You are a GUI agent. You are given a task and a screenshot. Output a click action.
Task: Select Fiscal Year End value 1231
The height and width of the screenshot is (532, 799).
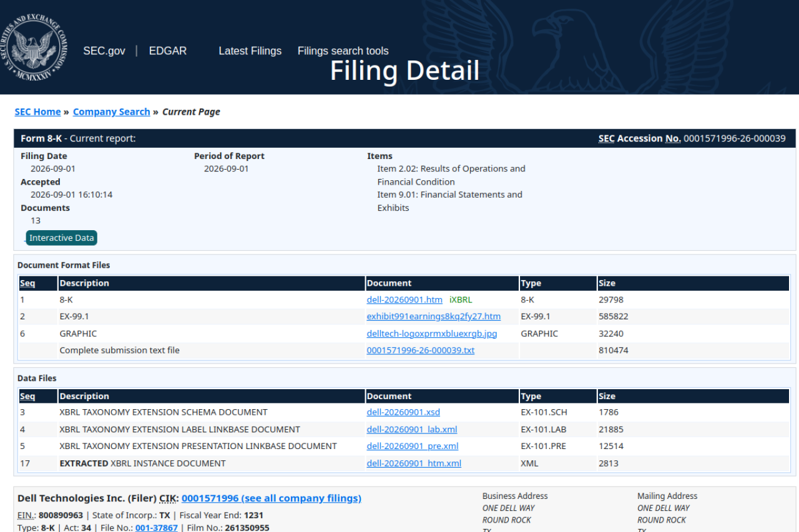(253, 516)
